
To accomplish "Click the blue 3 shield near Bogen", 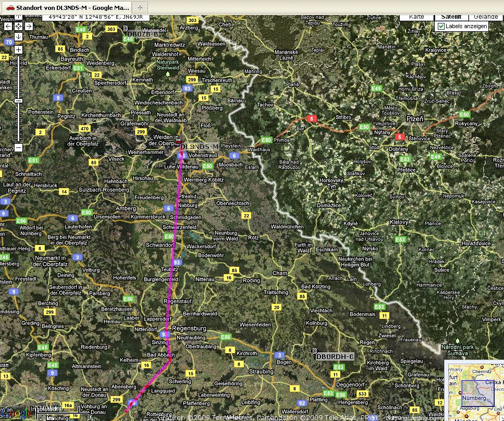I will (280, 355).
